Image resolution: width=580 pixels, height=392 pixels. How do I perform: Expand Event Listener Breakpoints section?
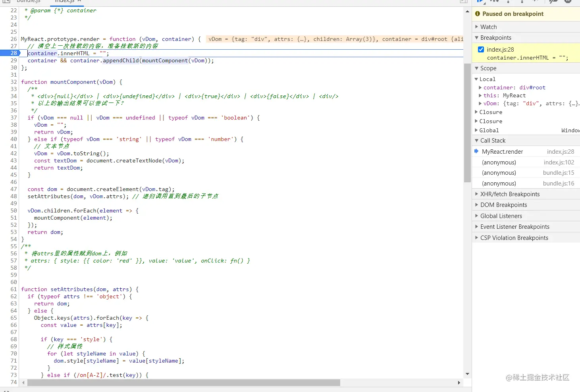tap(477, 227)
